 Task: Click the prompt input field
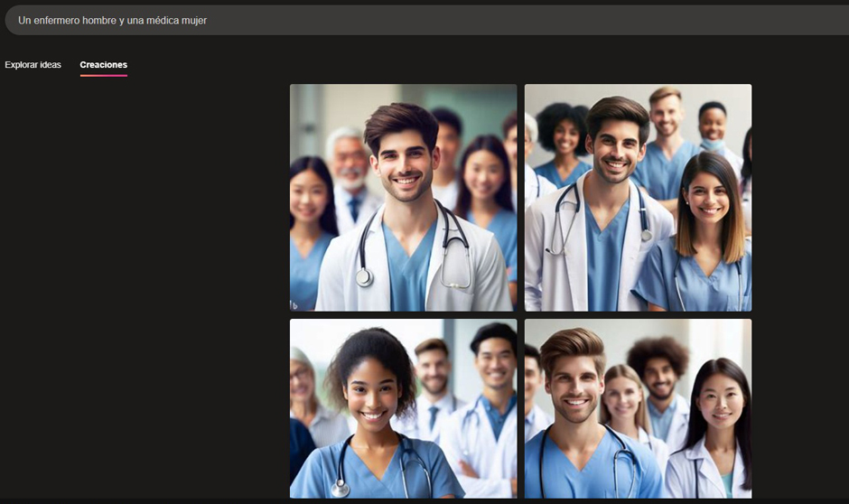coord(426,21)
